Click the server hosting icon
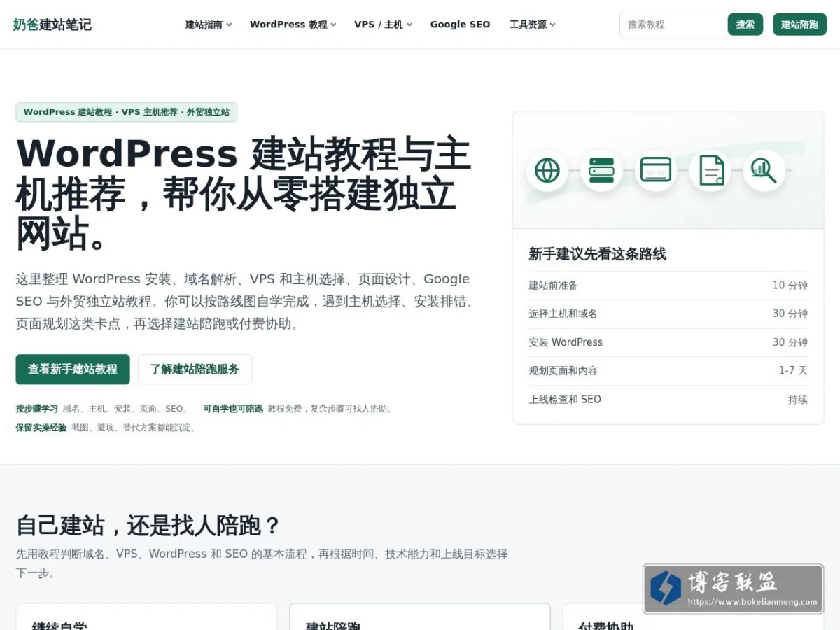 pos(601,170)
